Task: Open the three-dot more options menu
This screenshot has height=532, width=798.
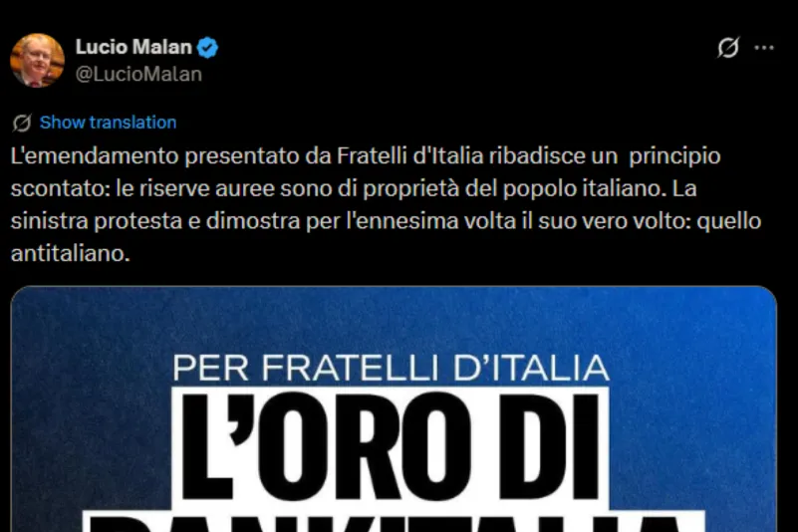Action: pyautogui.click(x=764, y=48)
